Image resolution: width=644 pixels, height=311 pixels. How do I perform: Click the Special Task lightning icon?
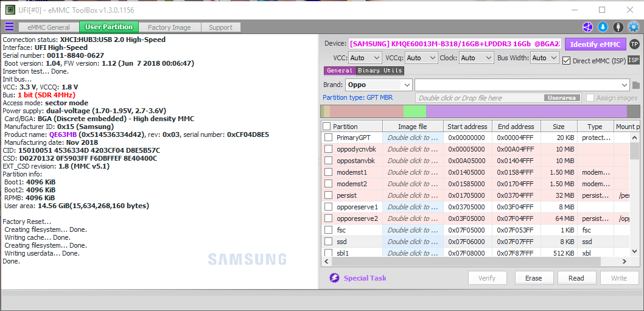[x=334, y=278]
